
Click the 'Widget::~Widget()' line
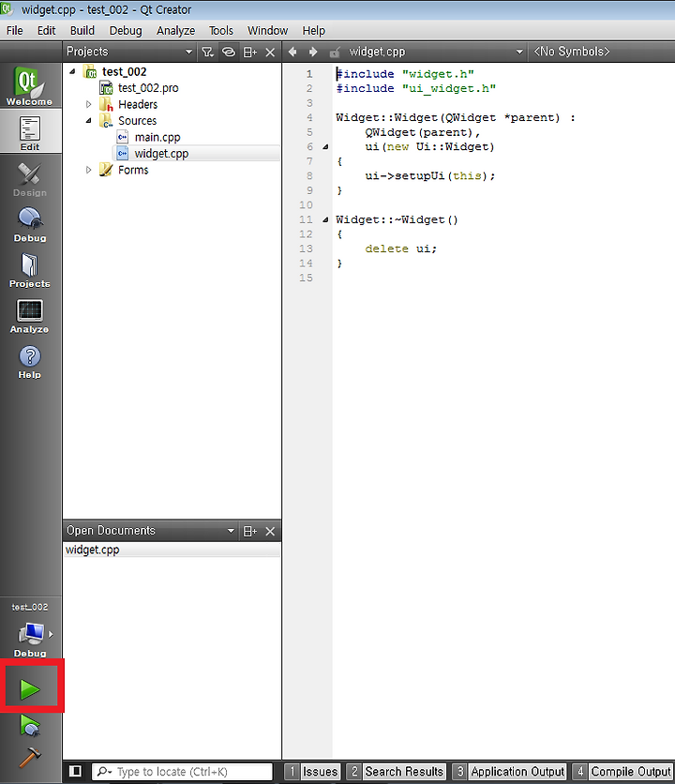[x=397, y=219]
